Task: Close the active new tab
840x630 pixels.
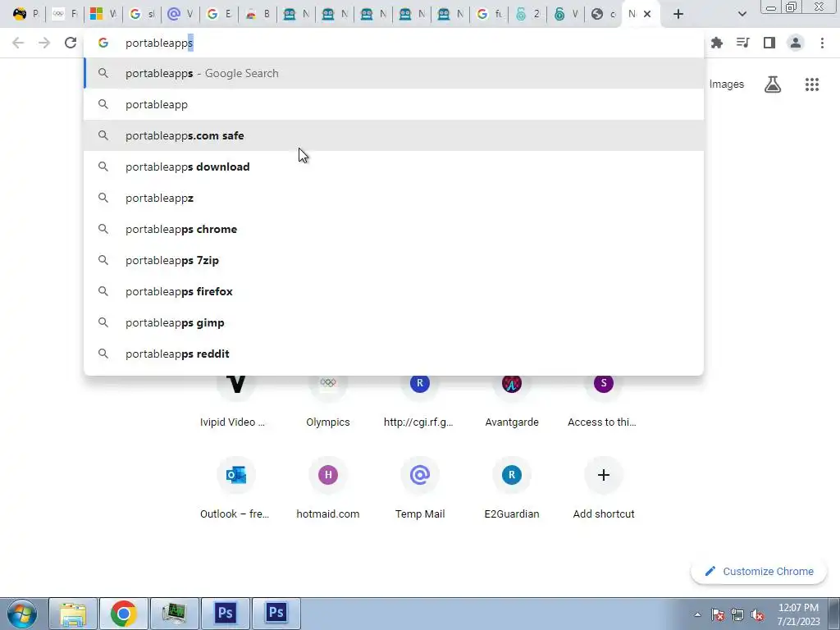Action: pos(647,14)
